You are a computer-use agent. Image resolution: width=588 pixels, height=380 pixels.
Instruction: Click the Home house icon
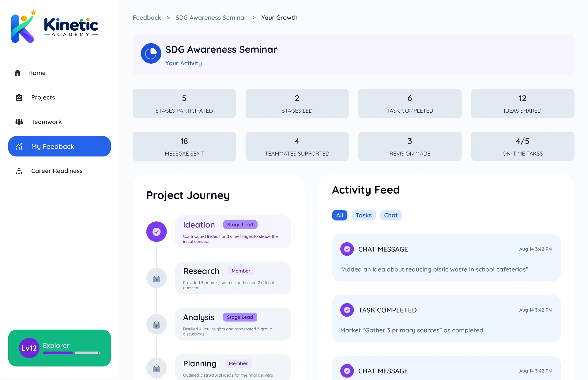coord(17,73)
